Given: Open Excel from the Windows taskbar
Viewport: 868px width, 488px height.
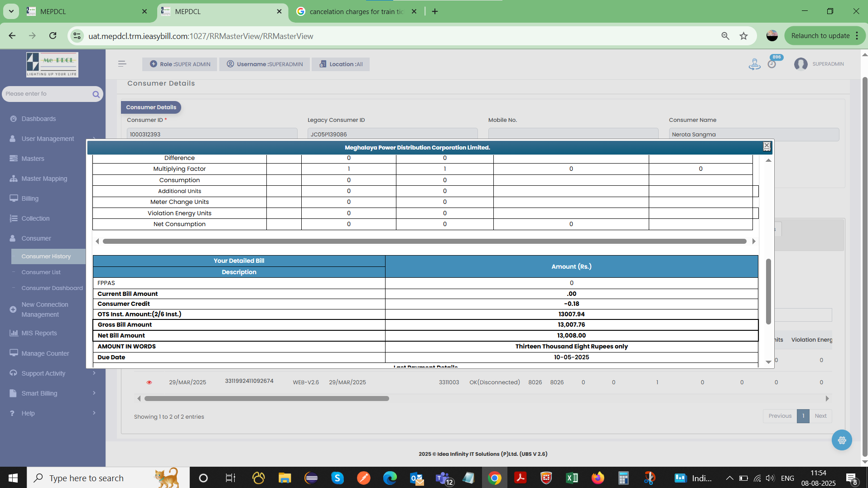Looking at the screenshot, I should click(572, 478).
